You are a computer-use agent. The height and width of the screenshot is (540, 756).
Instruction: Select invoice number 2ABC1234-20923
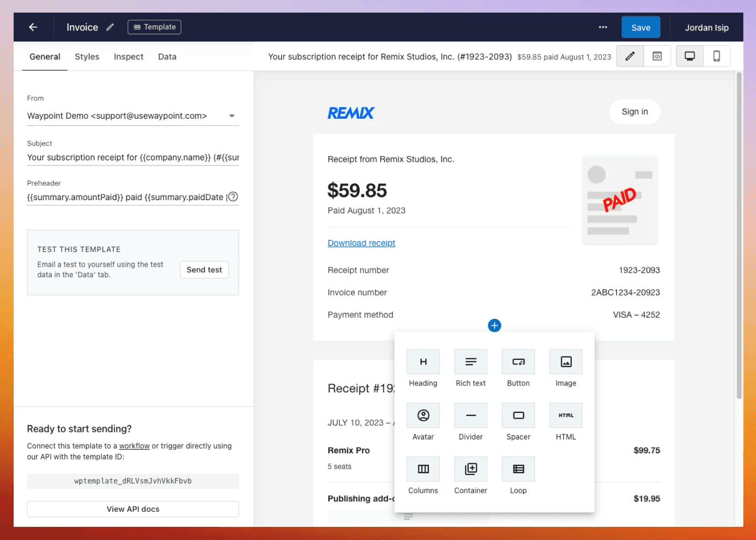625,293
